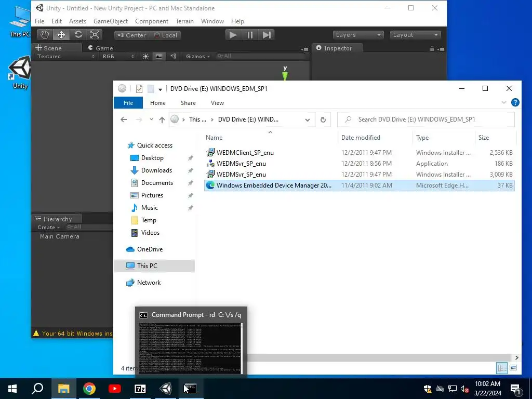Viewport: 532px width, 399px height.
Task: Open Unity Terrain menu
Action: click(x=184, y=21)
